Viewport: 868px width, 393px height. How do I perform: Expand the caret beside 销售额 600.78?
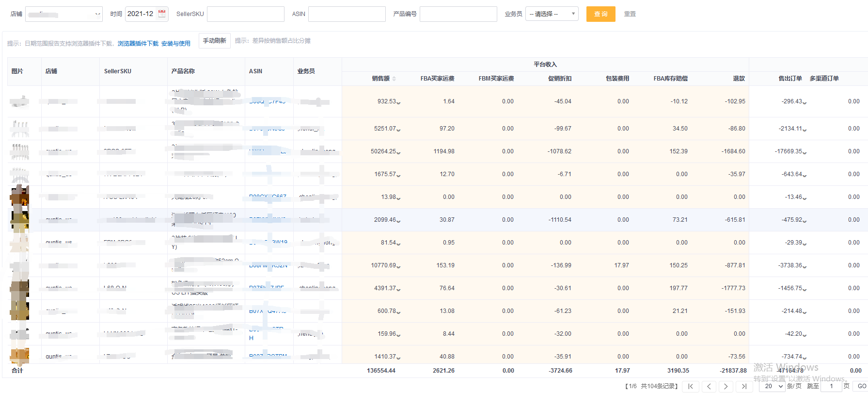point(398,312)
